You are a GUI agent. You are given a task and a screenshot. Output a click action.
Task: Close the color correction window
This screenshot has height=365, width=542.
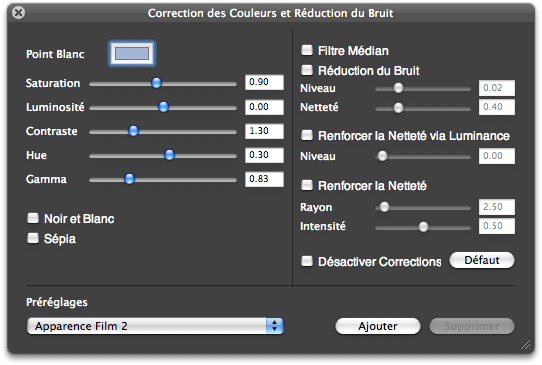(x=18, y=13)
